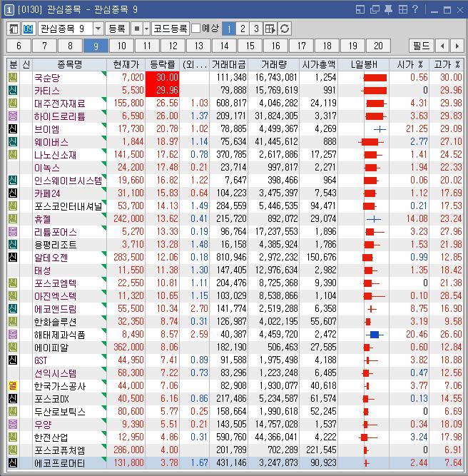Click the 열 badge in the 한국가스공사 row
Viewport: 468px width, 476px height.
pos(12,385)
